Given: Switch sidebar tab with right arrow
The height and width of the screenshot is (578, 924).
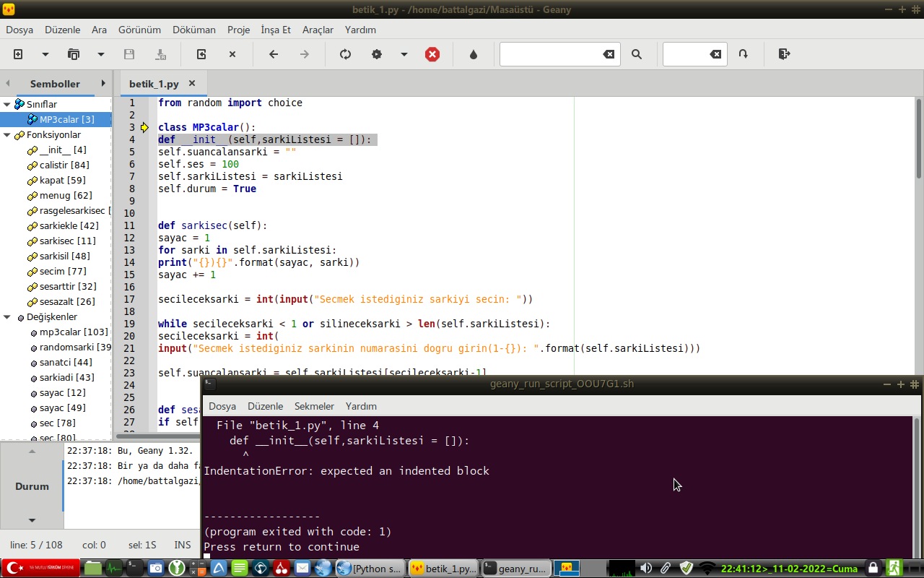Looking at the screenshot, I should [x=103, y=83].
